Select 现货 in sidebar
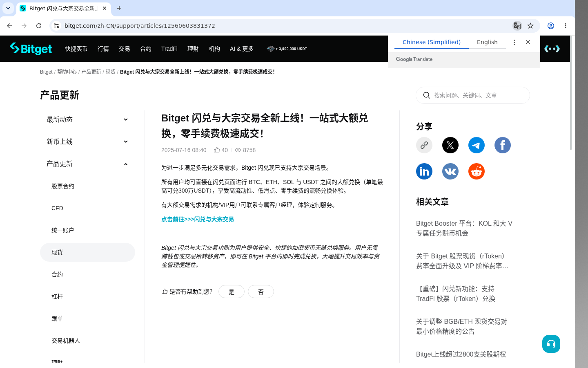This screenshot has height=368, width=588. pyautogui.click(x=87, y=252)
